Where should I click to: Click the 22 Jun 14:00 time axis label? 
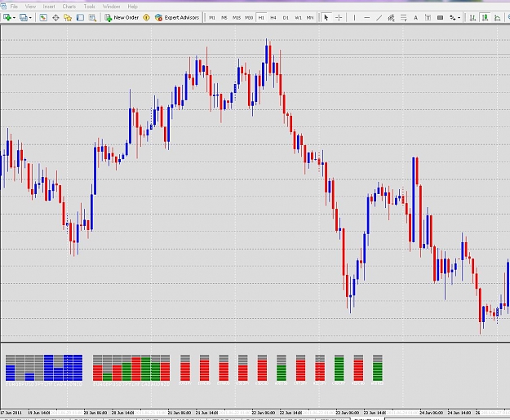point(290,413)
